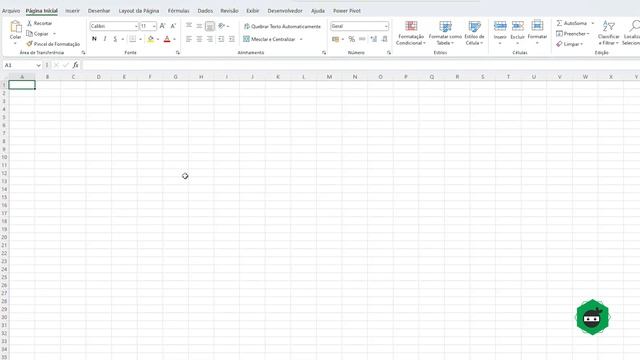Open the Fonte dialog launcher
Viewport: 640px width, 360px height.
(x=178, y=53)
